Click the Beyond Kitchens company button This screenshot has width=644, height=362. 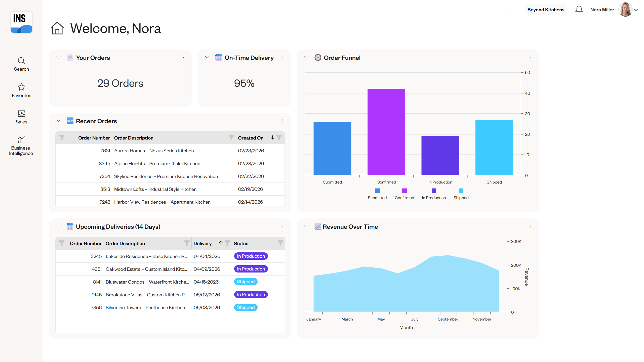tap(546, 10)
